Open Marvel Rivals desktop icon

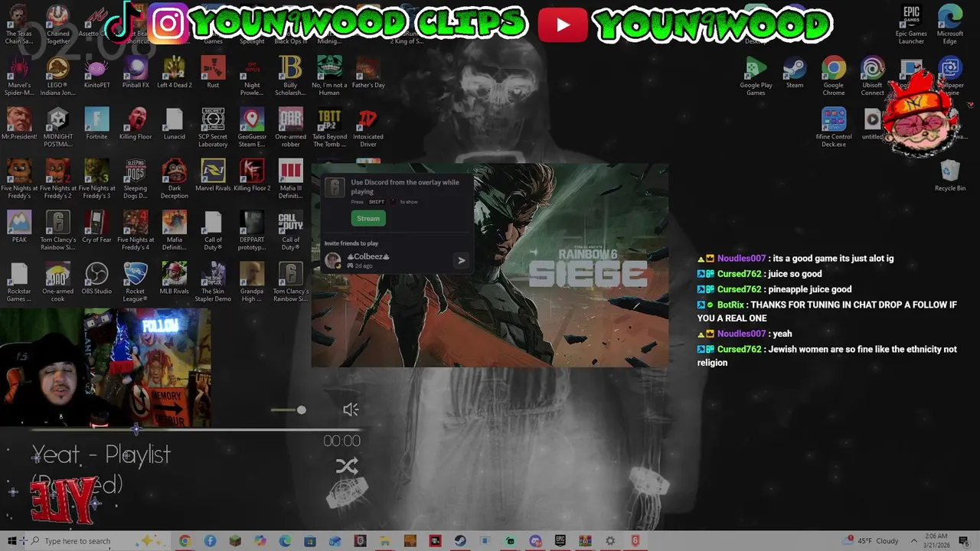(x=213, y=176)
